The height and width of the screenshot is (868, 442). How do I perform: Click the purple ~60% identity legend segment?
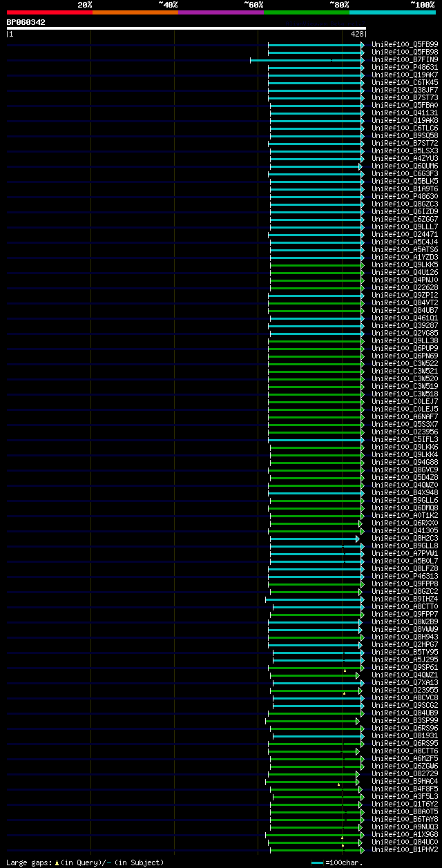point(220,12)
